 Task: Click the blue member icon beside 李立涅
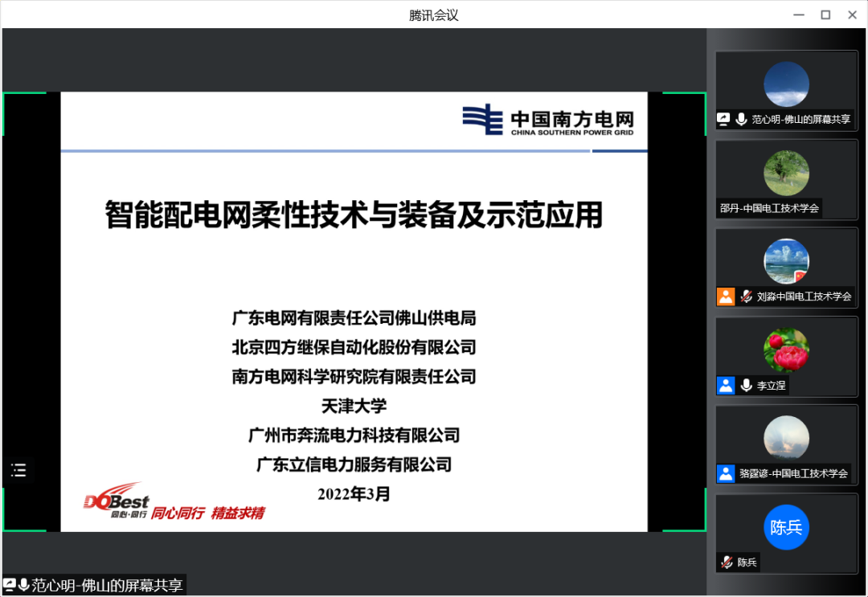[726, 386]
